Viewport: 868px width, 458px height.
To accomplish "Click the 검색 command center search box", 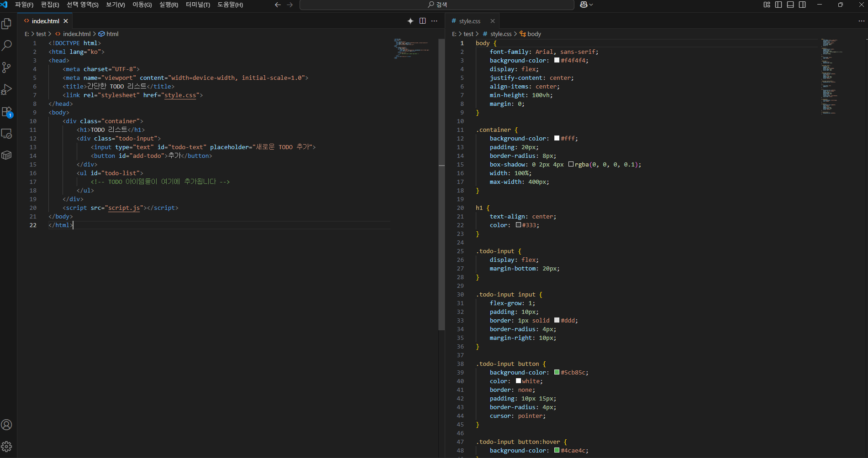I will [x=437, y=5].
